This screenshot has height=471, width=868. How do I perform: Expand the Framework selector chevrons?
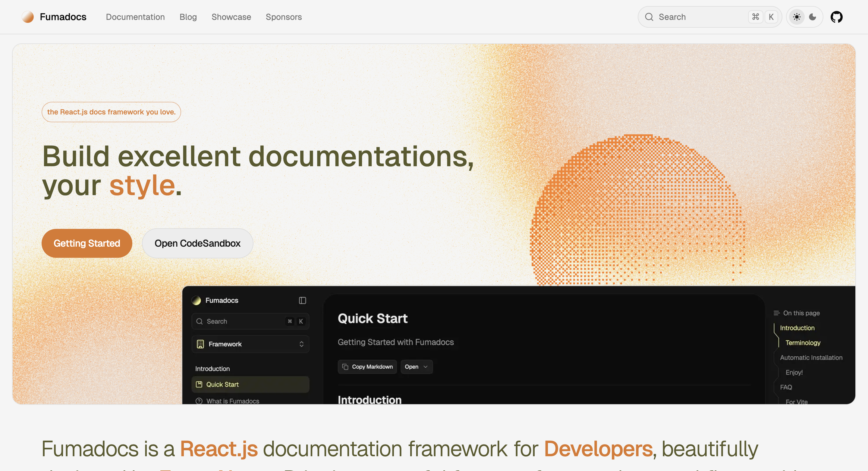click(x=301, y=344)
